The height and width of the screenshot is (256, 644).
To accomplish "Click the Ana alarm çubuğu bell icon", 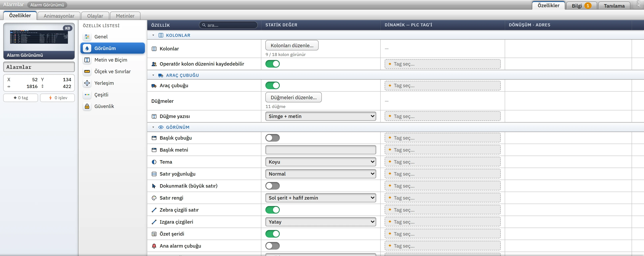I will tap(154, 246).
